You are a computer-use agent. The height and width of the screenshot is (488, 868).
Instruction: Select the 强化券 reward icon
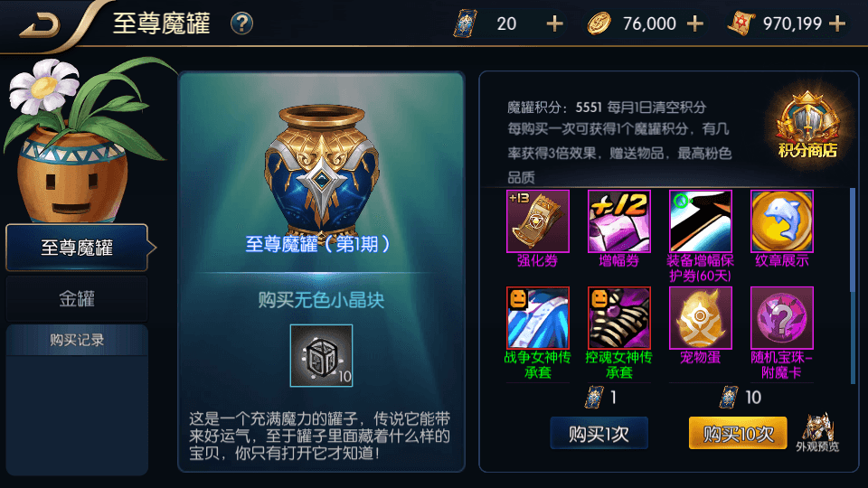click(x=537, y=221)
